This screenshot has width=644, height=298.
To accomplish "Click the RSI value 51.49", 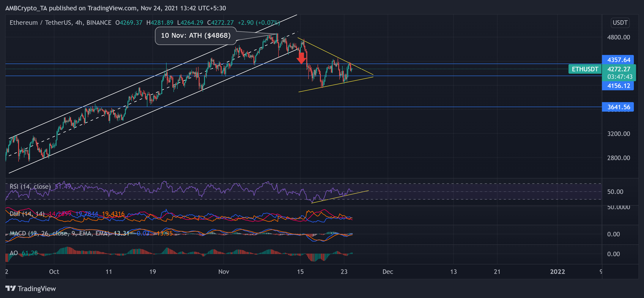I will coord(63,186).
